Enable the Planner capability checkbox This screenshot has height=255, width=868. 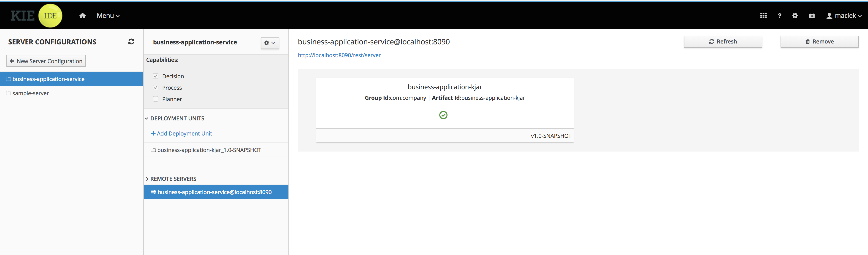(x=156, y=99)
